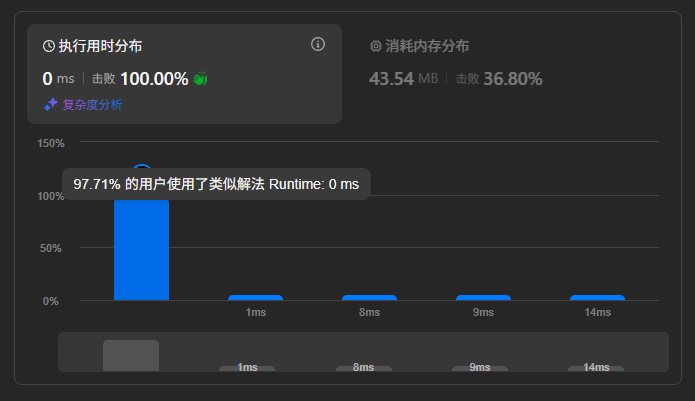Screen dimensions: 695x401
Task: Click the 9ms mini bar in overview strip
Action: [x=480, y=368]
